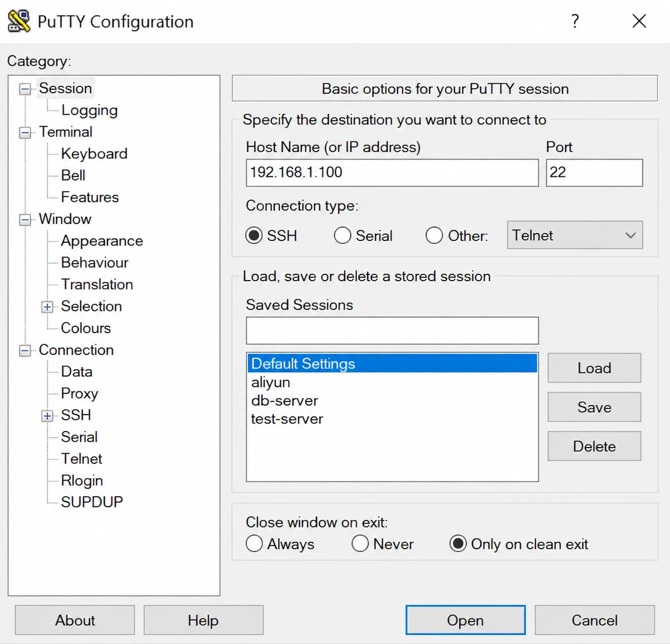Viewport: 670px width, 644px height.
Task: Click the Cancel button
Action: (x=595, y=620)
